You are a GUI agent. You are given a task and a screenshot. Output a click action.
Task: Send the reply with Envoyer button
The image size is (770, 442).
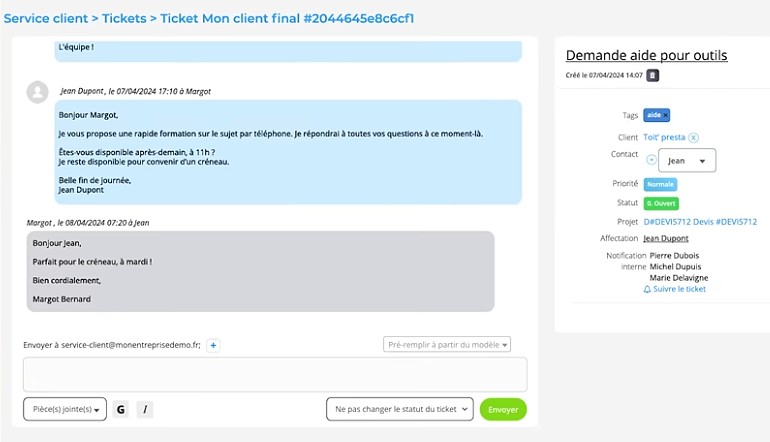(x=503, y=410)
